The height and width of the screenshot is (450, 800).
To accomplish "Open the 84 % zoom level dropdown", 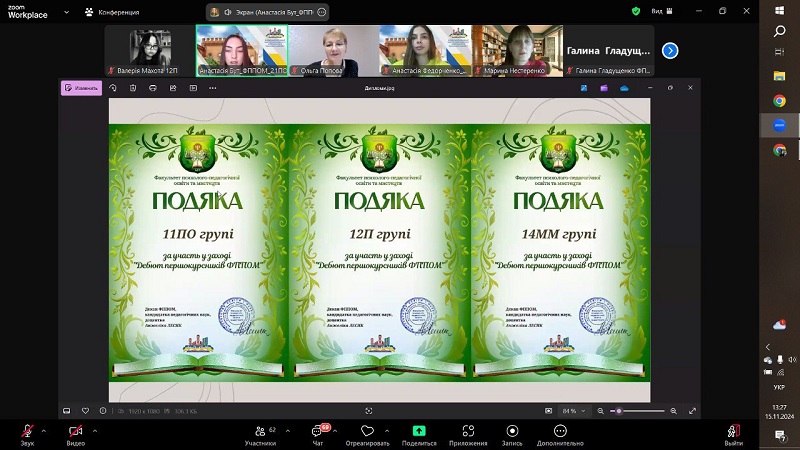I will pos(574,411).
